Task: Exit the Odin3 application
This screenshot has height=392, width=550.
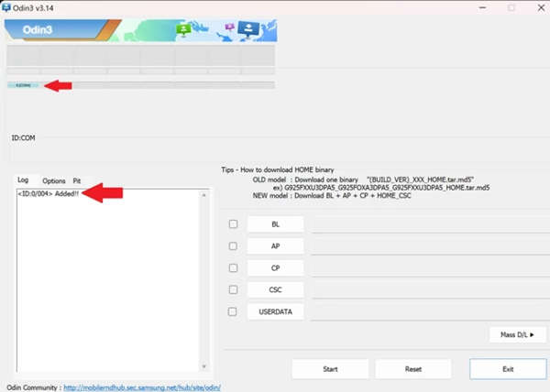Action: (x=508, y=369)
